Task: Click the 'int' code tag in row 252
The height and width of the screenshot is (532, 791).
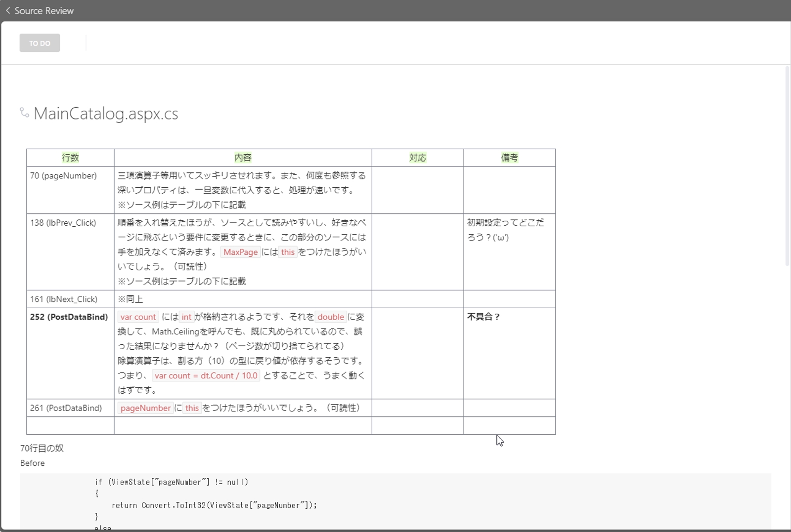Action: pos(186,317)
